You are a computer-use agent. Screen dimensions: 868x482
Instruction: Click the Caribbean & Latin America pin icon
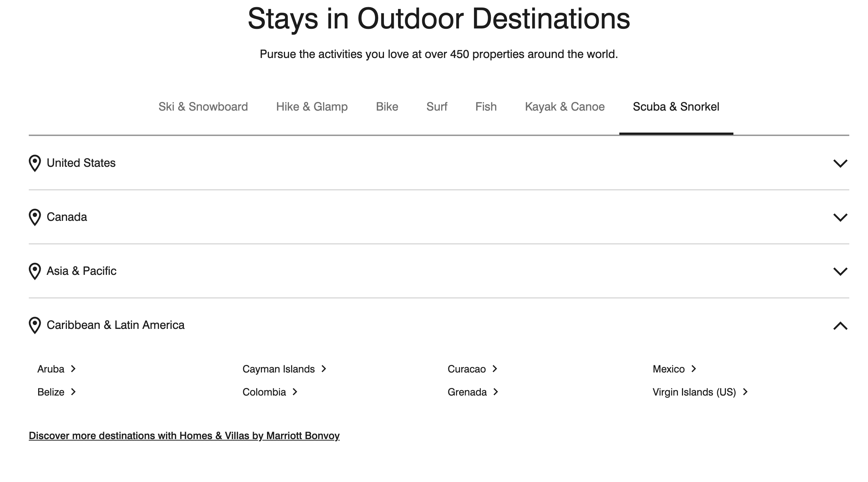35,325
